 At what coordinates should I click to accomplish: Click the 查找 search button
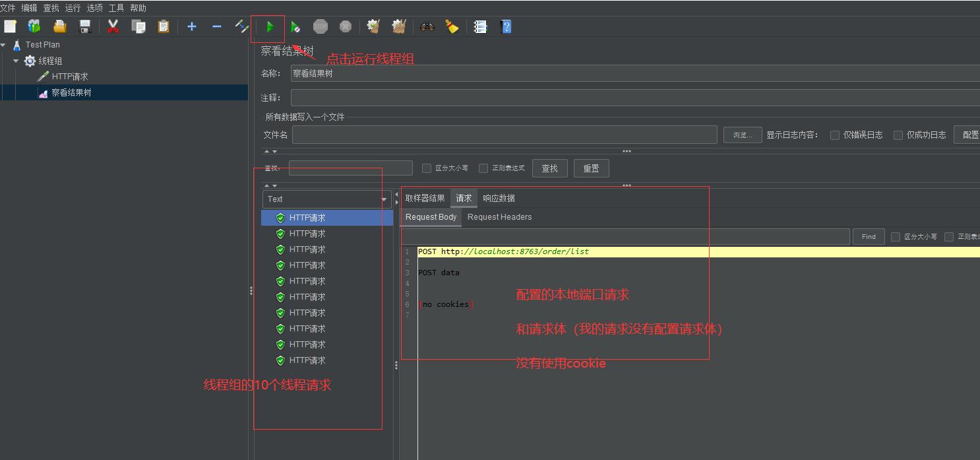[550, 168]
